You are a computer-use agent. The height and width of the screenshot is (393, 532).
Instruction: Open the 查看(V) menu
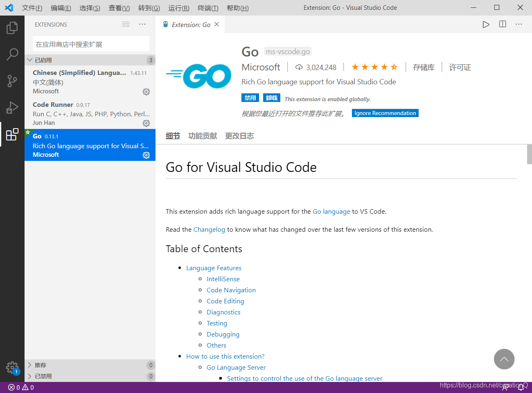(x=119, y=8)
